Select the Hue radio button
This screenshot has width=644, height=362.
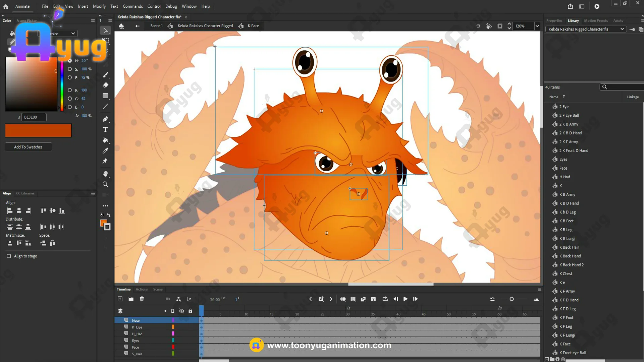70,61
